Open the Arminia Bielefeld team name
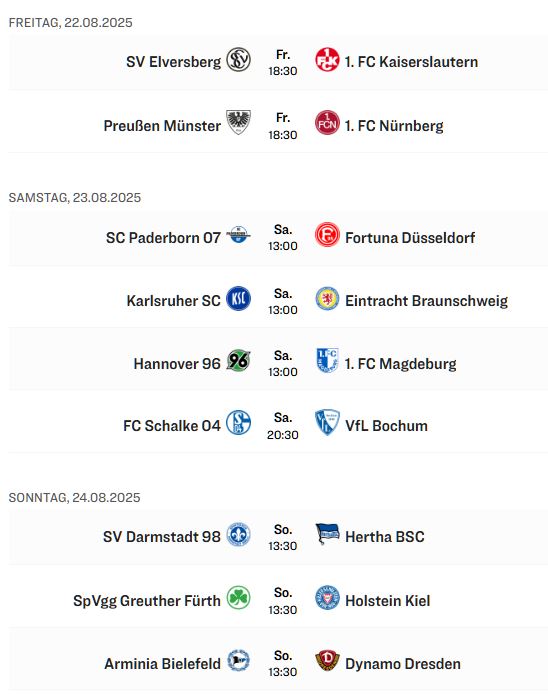This screenshot has height=695, width=548. click(162, 664)
